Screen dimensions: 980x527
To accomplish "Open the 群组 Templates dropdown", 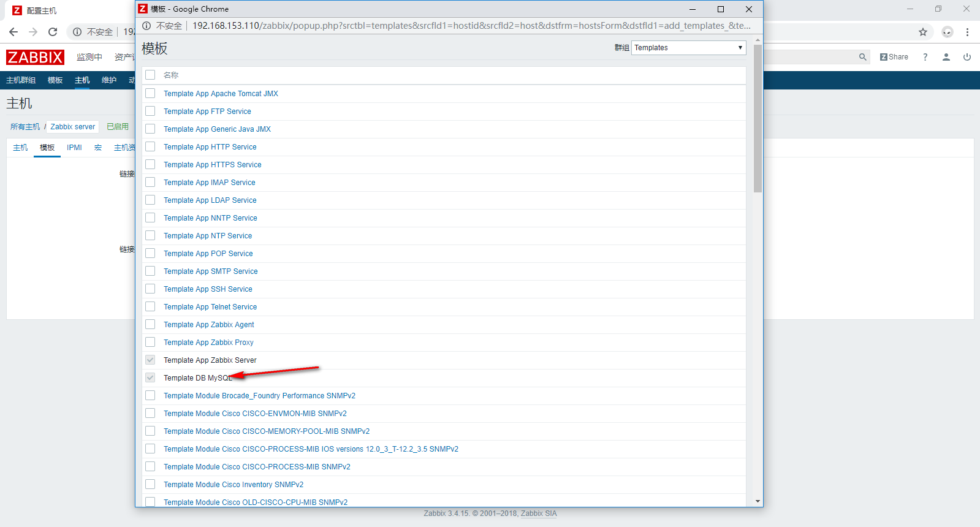I will pos(689,48).
